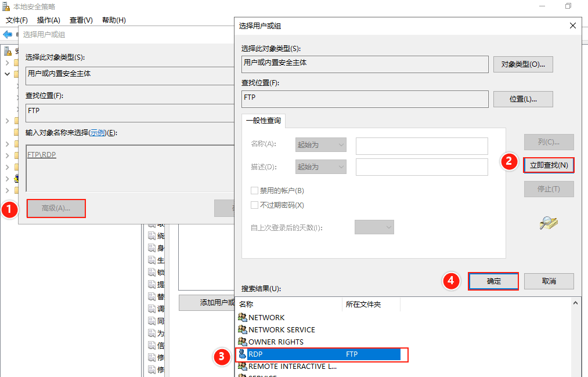Select the RDP result row
The width and height of the screenshot is (588, 377).
[x=319, y=354]
